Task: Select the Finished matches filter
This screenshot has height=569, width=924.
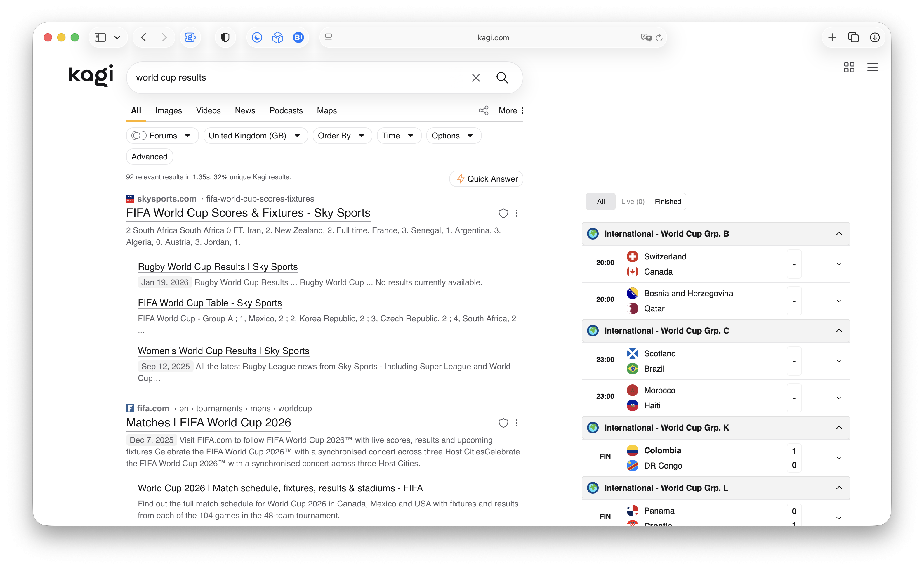Action: (668, 201)
